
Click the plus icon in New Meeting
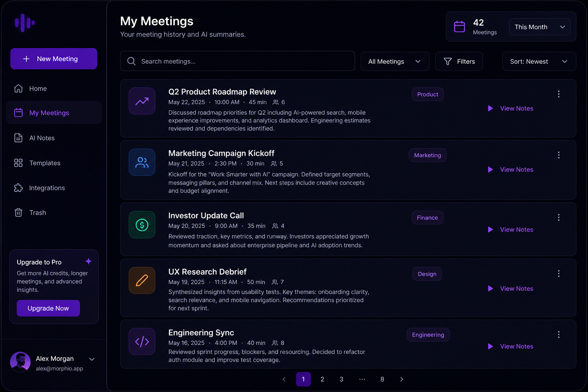click(x=26, y=59)
